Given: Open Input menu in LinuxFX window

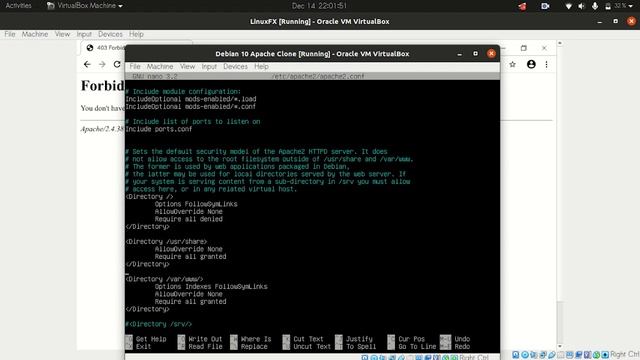Looking at the screenshot, I should [x=84, y=34].
